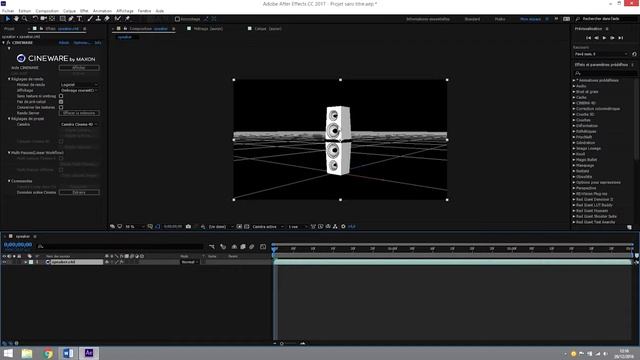The image size is (640, 360).
Task: Open File Explorer from the taskbar
Action: (x=27, y=353)
